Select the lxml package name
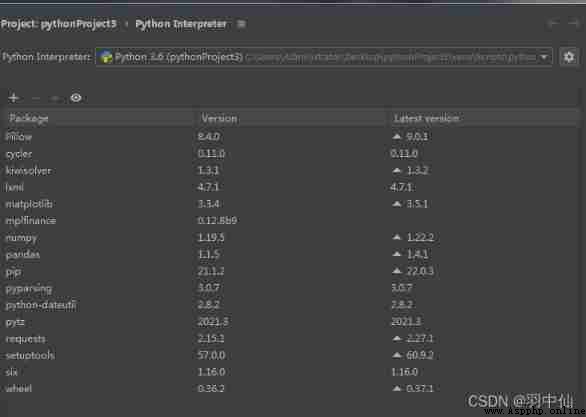The image size is (586, 417). pyautogui.click(x=15, y=187)
